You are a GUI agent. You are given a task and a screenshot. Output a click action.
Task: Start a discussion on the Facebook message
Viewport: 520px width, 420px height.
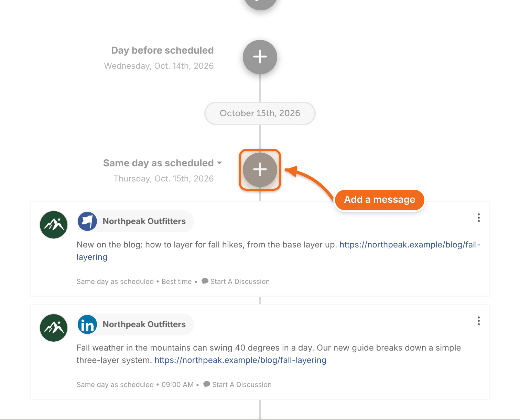click(236, 281)
